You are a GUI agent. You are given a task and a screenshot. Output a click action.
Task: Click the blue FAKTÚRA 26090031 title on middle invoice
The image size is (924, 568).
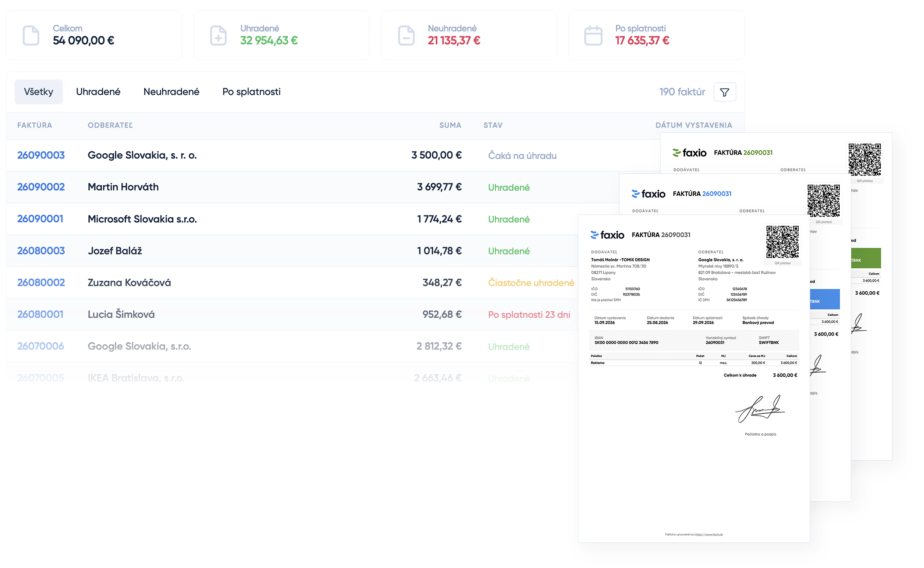click(702, 194)
